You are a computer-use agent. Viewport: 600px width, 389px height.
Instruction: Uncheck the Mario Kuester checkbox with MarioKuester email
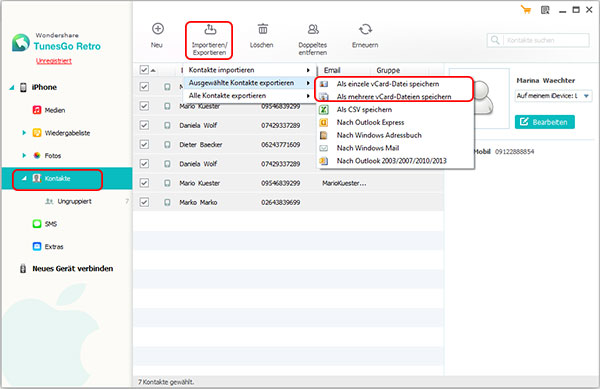144,183
